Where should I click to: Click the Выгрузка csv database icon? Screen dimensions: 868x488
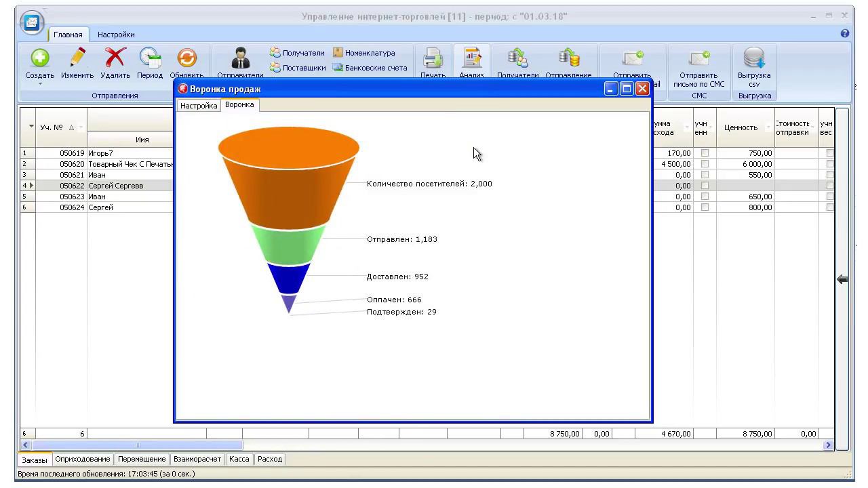click(754, 58)
